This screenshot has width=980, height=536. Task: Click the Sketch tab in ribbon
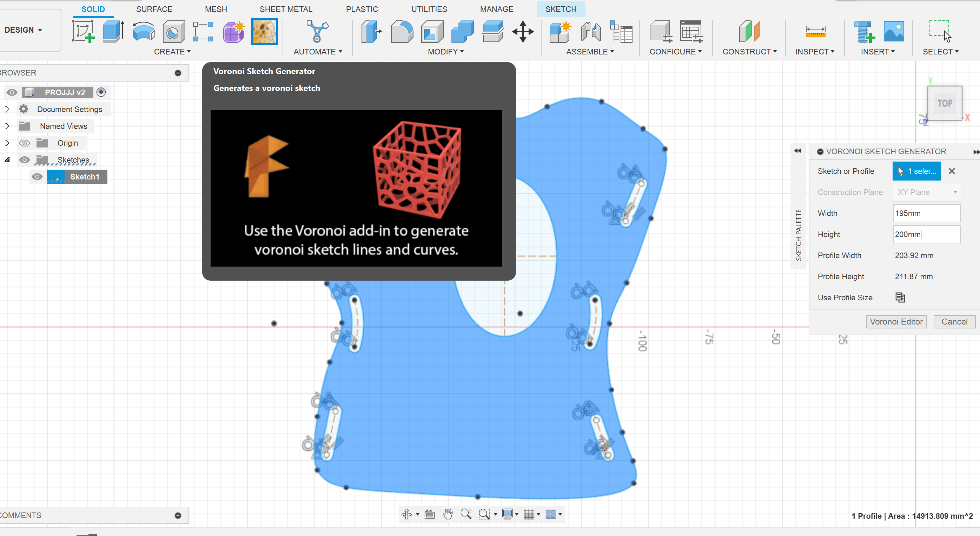click(560, 9)
